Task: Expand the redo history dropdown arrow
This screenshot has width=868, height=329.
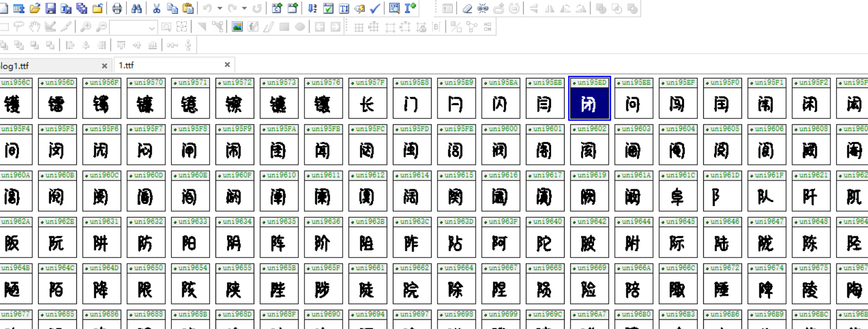Action: [244, 8]
